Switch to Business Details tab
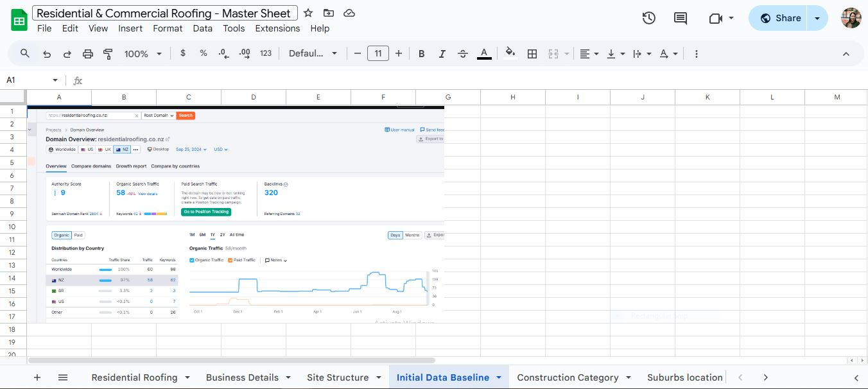Image resolution: width=868 pixels, height=389 pixels. pos(248,377)
